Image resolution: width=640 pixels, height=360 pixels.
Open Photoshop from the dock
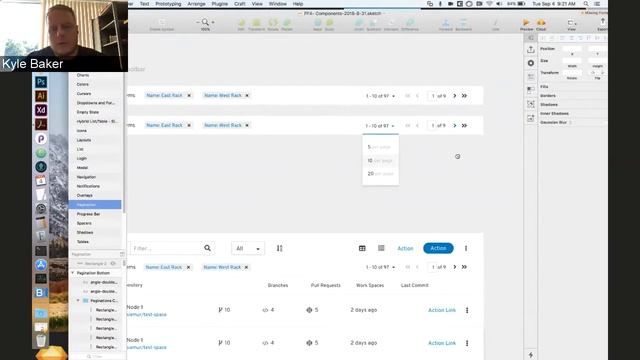(x=41, y=82)
